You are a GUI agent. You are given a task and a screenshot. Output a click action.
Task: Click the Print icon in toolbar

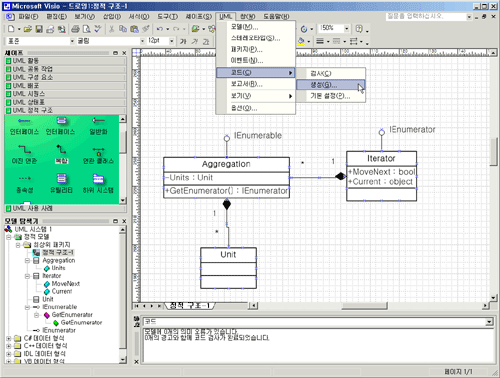pyautogui.click(x=75, y=29)
